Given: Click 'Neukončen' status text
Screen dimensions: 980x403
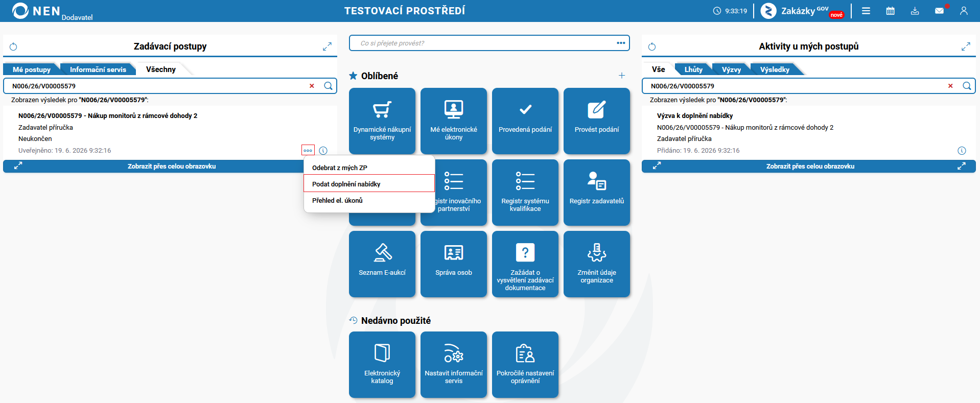Looking at the screenshot, I should [x=35, y=139].
